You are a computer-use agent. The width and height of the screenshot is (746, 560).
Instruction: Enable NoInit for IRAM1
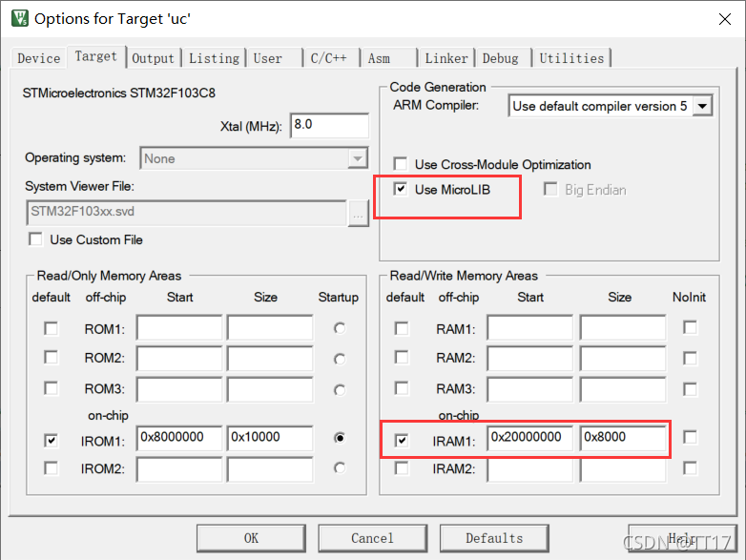pos(690,437)
